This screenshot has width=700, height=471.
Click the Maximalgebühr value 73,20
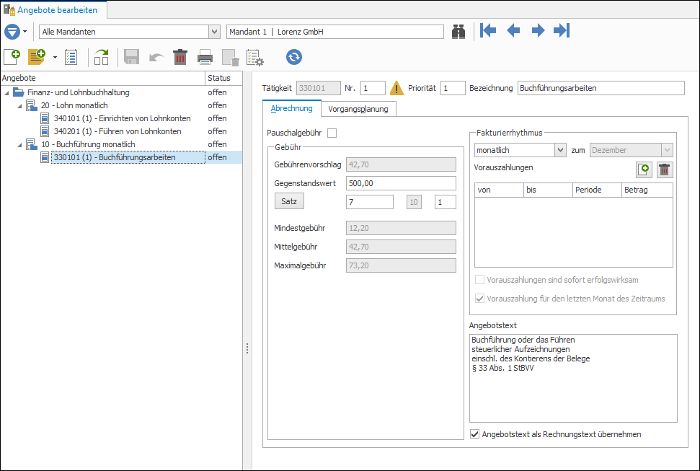point(401,265)
